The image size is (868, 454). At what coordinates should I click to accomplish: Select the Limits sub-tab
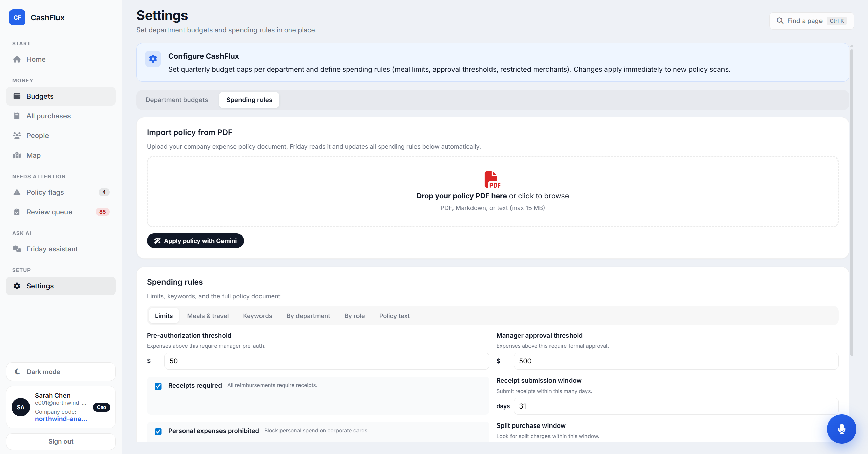[x=164, y=316]
